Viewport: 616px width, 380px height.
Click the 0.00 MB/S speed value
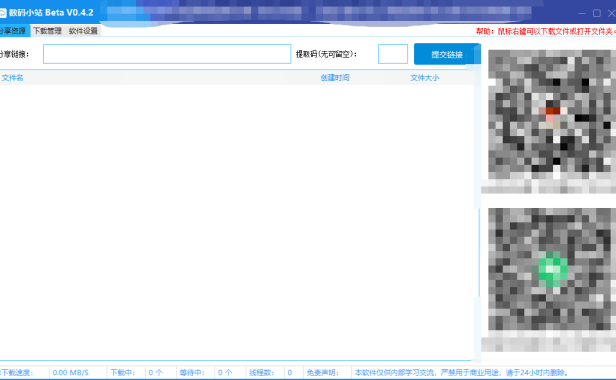pyautogui.click(x=71, y=373)
